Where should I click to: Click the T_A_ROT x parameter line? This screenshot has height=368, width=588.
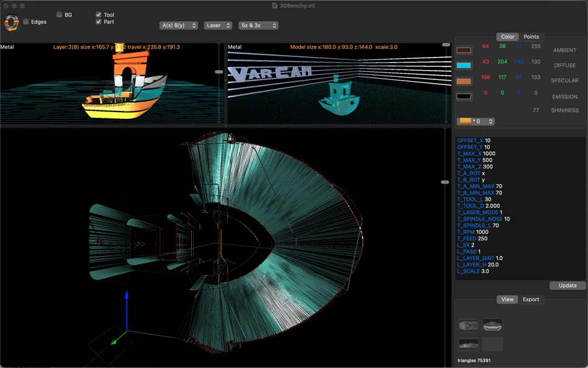coord(471,173)
